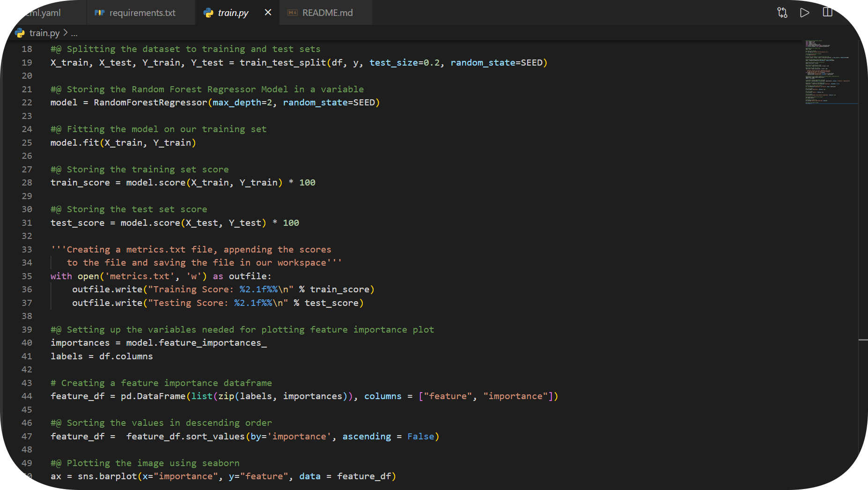Click sort_values on line 47
The width and height of the screenshot is (868, 490).
(x=215, y=436)
